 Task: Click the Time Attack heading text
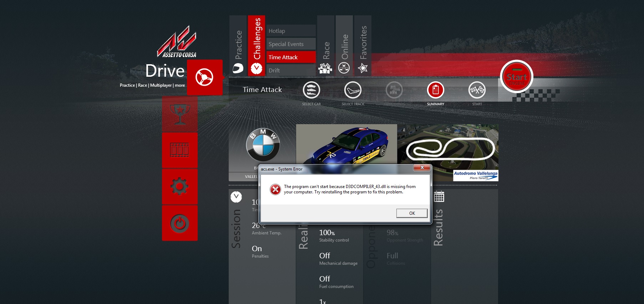pos(262,90)
